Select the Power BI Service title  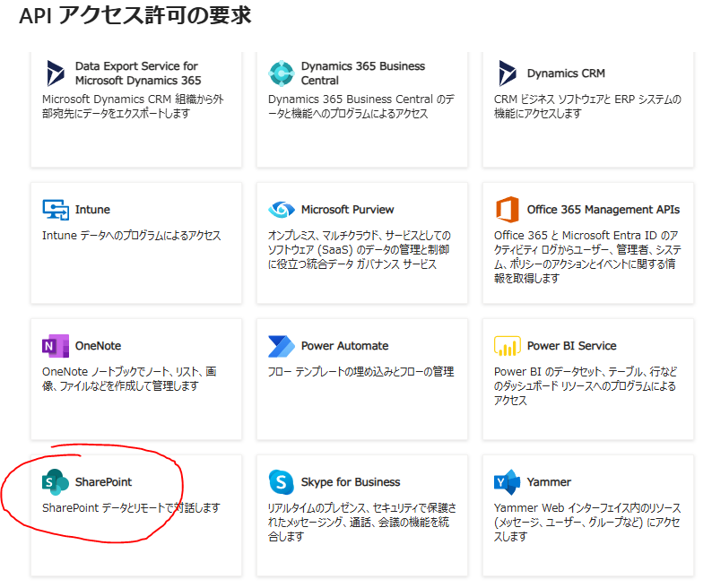571,346
